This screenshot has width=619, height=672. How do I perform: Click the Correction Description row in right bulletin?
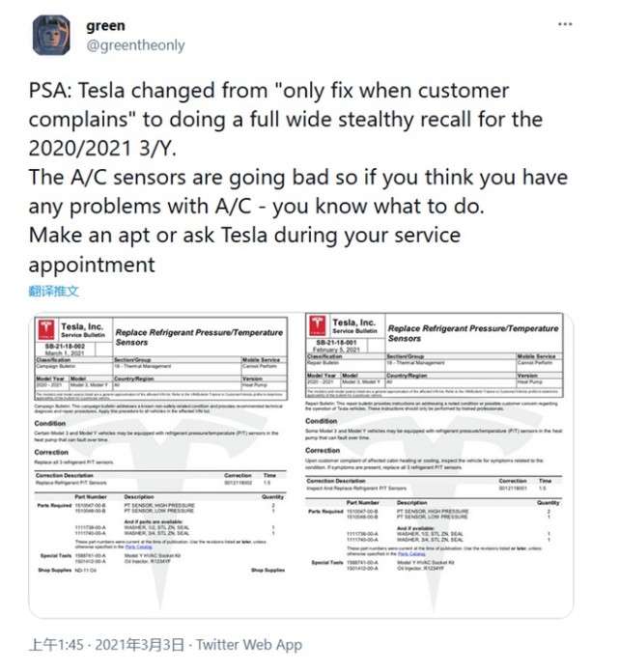tap(434, 485)
